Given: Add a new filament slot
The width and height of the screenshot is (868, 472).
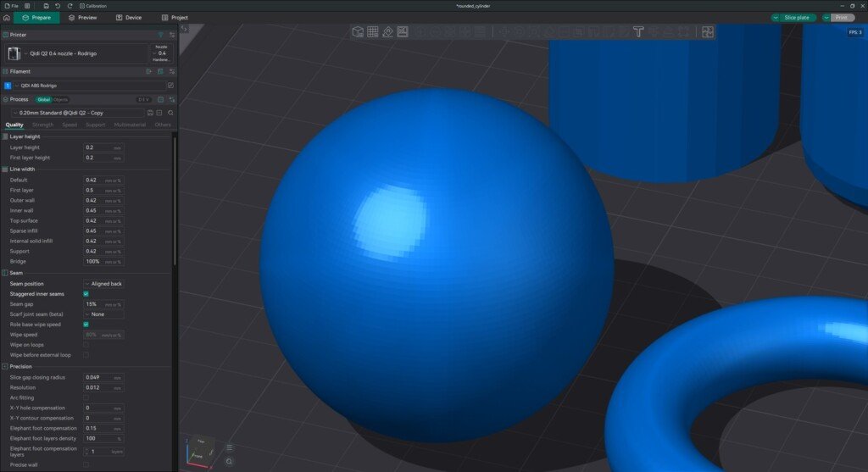Looking at the screenshot, I should coord(149,71).
